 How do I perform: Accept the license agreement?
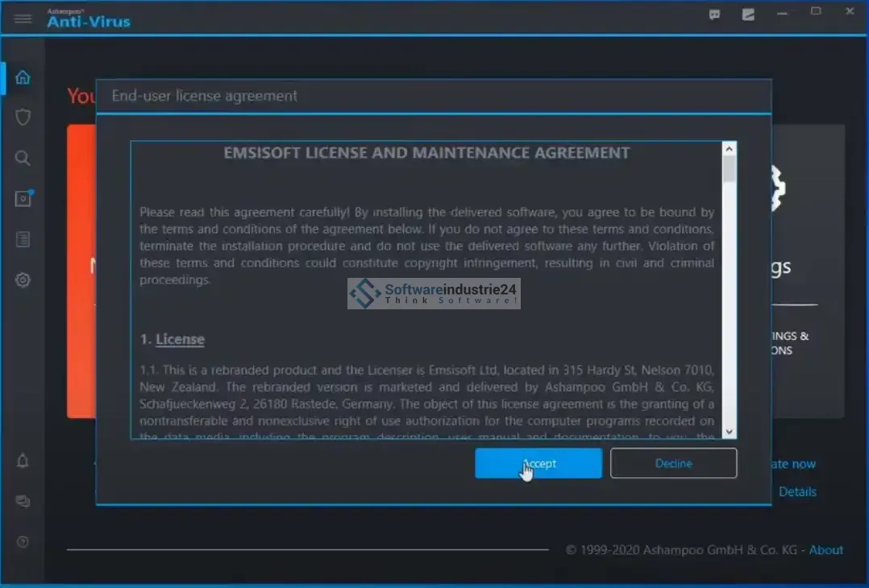(538, 463)
